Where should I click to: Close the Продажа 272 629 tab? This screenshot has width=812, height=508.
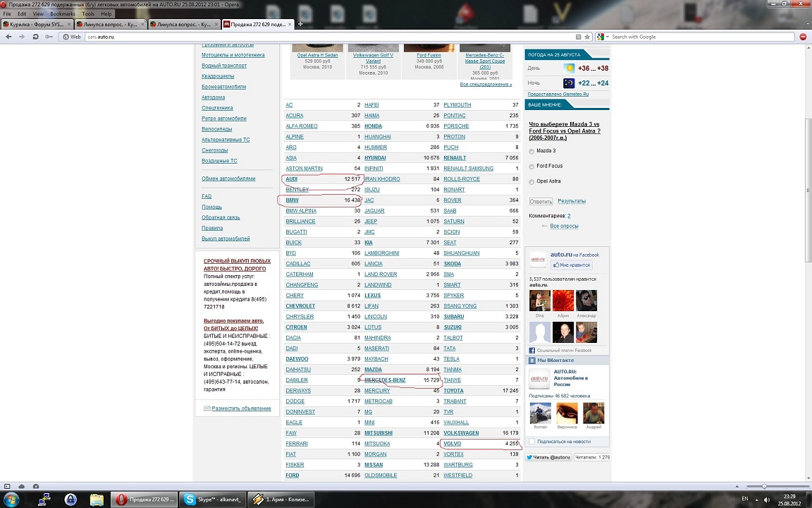(x=290, y=25)
